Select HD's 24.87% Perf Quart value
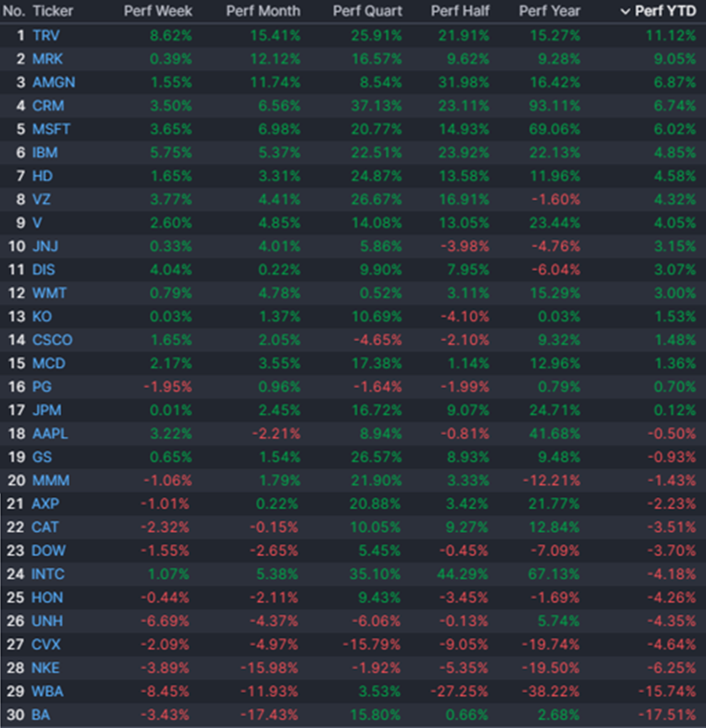706x728 pixels. 376,176
